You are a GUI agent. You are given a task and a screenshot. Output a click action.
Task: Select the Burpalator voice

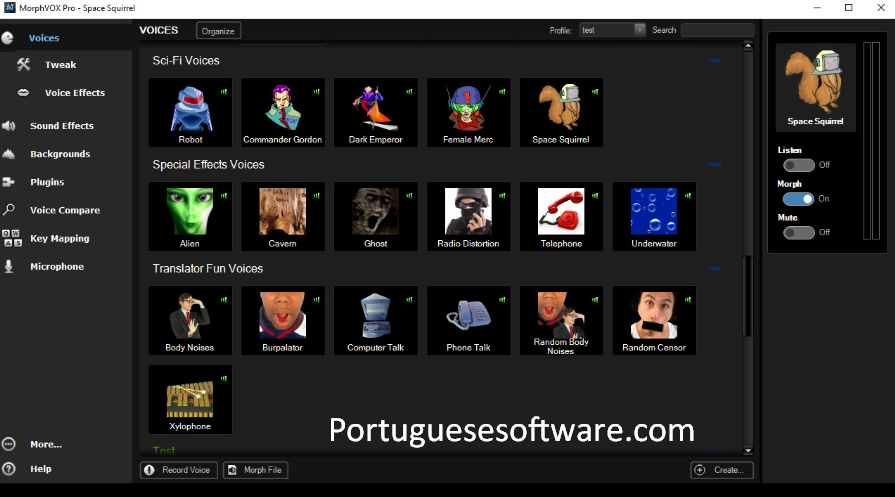283,321
